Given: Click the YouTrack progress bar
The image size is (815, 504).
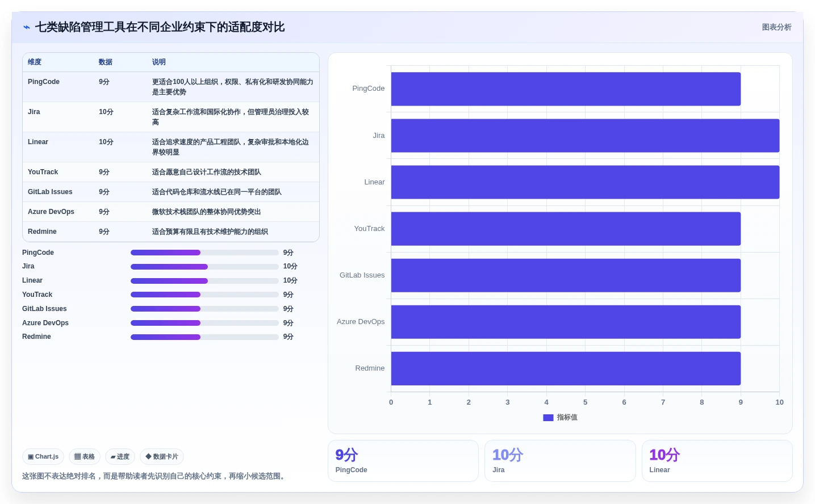Looking at the screenshot, I should pos(204,295).
